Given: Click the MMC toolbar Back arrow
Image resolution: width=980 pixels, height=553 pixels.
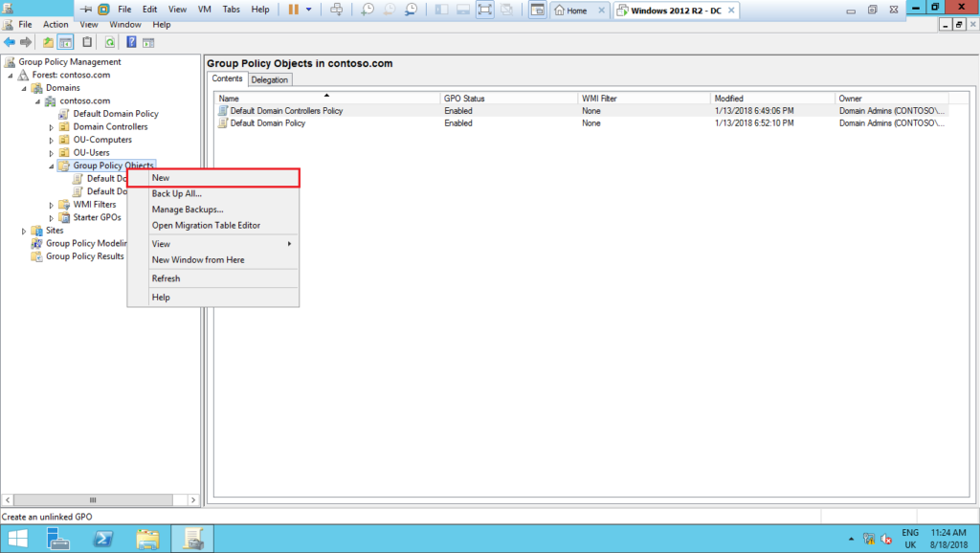Looking at the screenshot, I should click(10, 42).
